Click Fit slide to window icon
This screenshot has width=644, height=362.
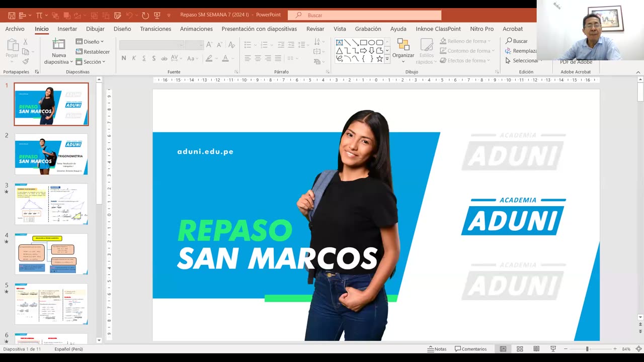(x=638, y=349)
